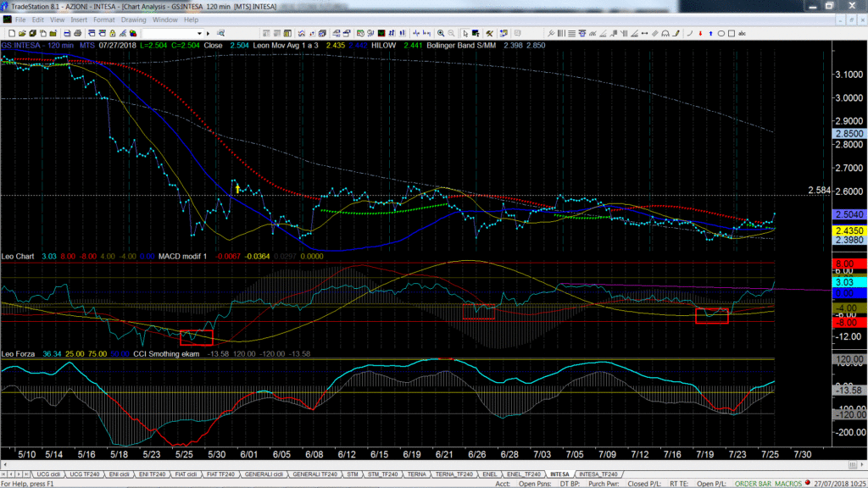Open the Window menu
The image size is (868, 488).
pos(165,20)
